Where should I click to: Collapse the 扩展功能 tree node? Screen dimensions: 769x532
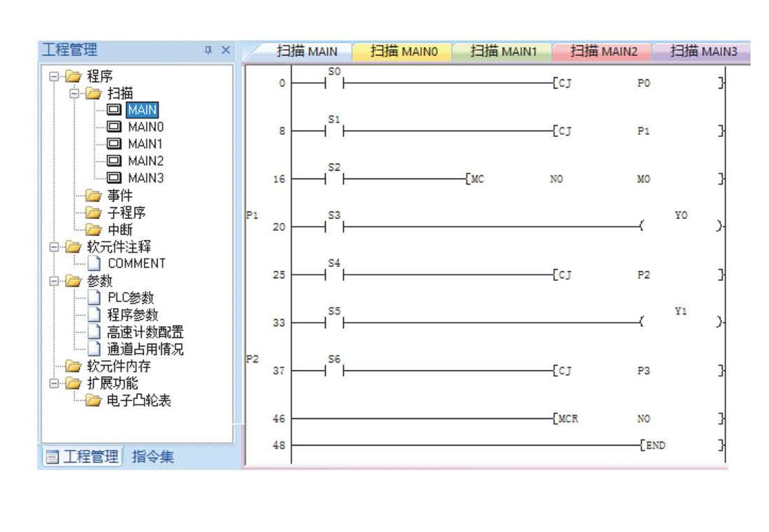point(54,384)
